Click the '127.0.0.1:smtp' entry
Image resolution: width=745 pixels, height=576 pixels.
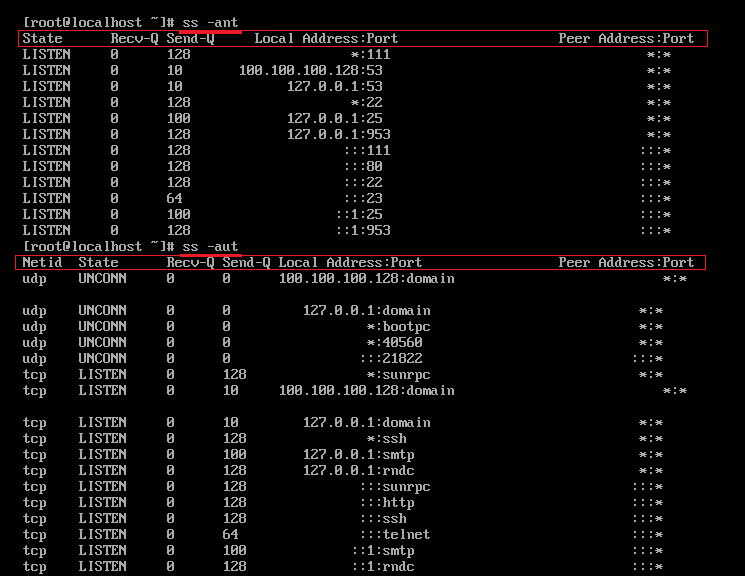(358, 454)
